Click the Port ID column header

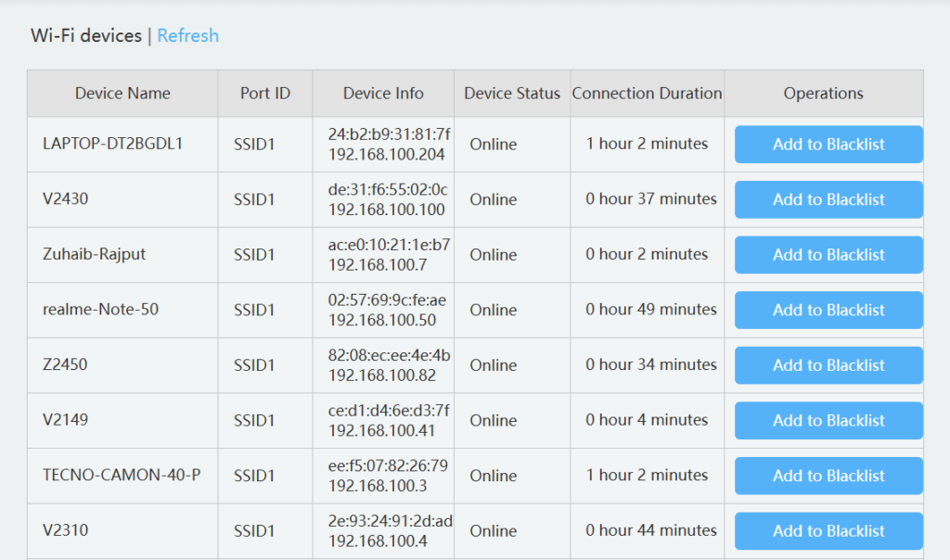click(264, 93)
